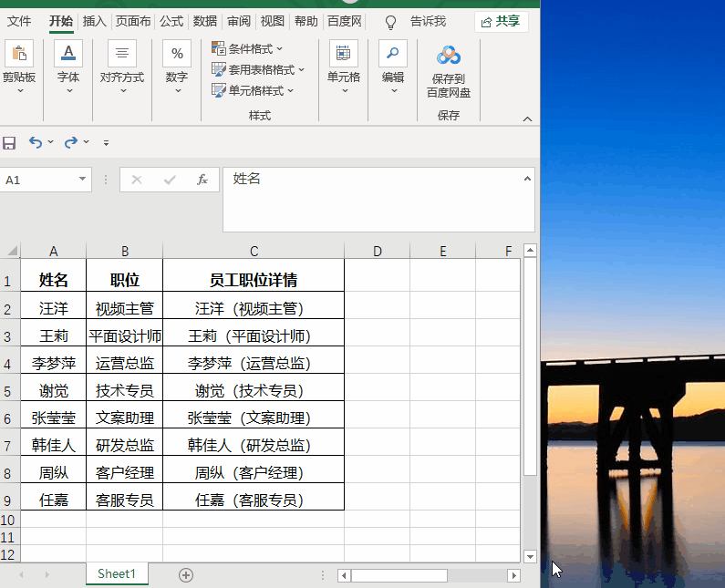Select the Home (开始) tab
This screenshot has height=588, width=725.
point(61,21)
